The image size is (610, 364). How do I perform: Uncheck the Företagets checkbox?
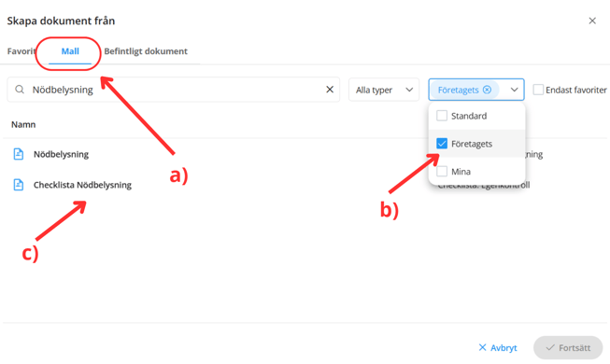click(442, 144)
